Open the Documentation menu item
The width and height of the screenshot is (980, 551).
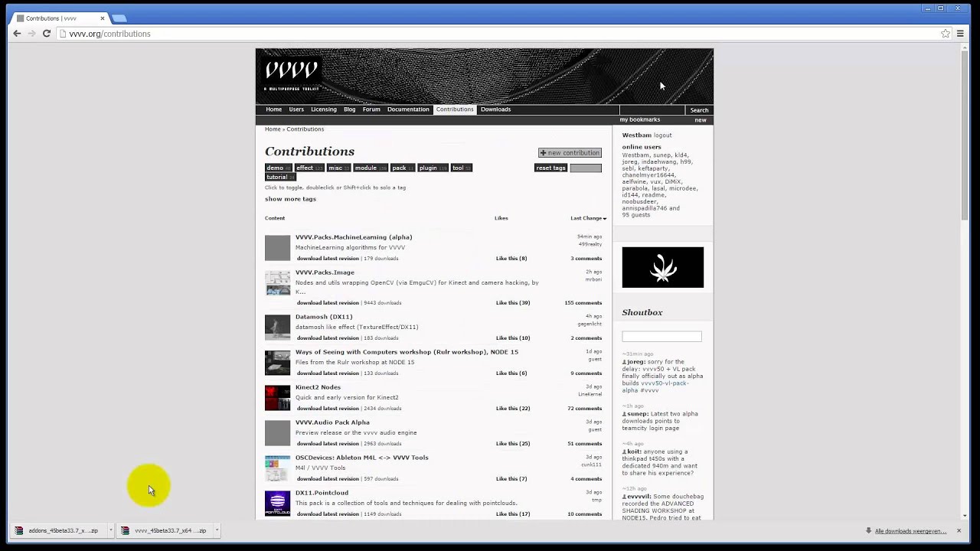[408, 109]
